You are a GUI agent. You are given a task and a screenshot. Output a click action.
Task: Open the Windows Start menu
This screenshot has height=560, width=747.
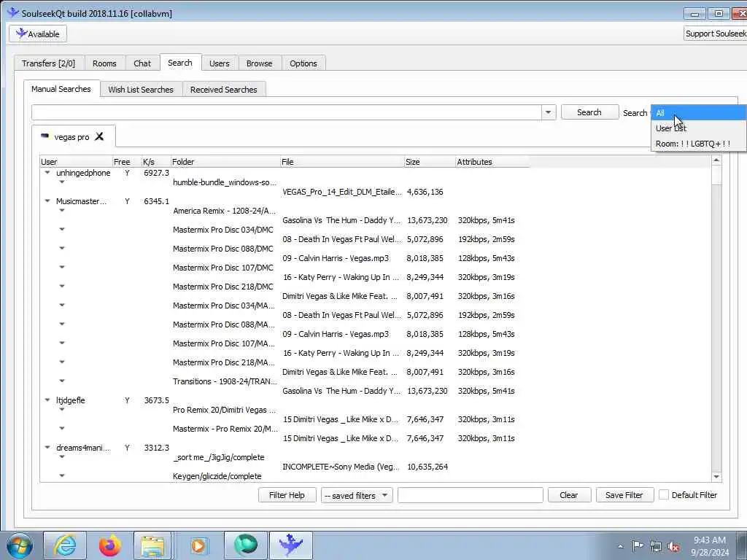20,545
